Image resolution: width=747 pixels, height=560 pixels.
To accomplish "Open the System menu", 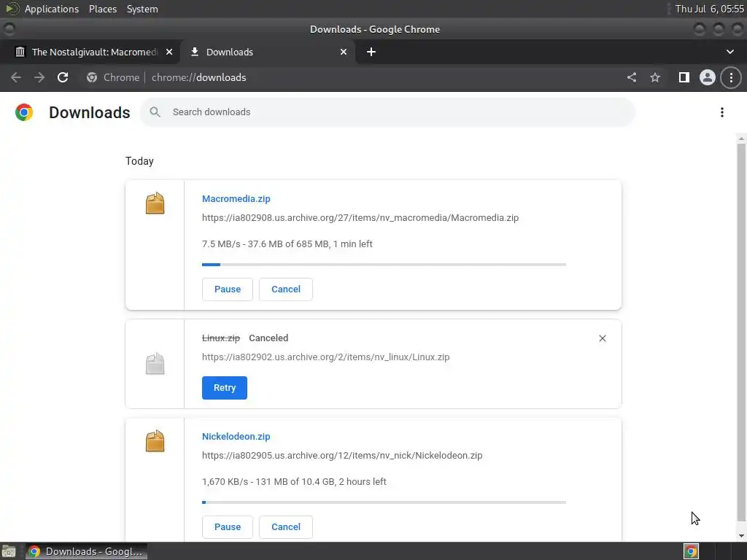I will point(142,9).
